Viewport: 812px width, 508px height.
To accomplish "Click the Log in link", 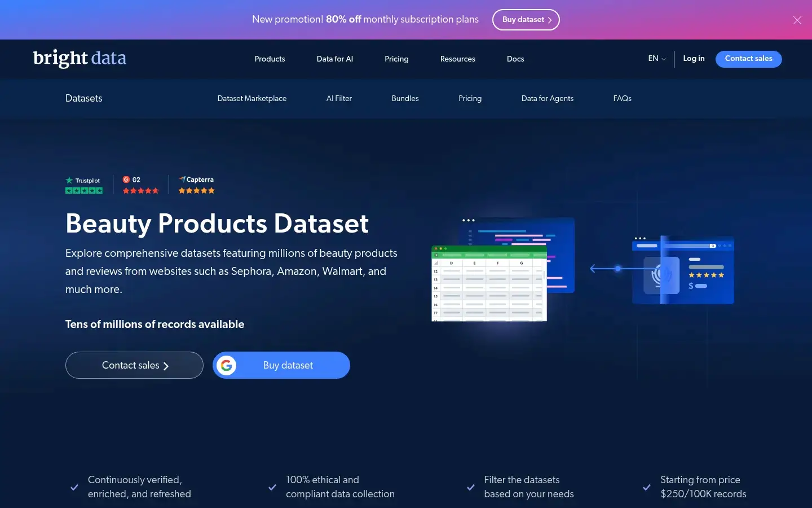I will coord(694,58).
